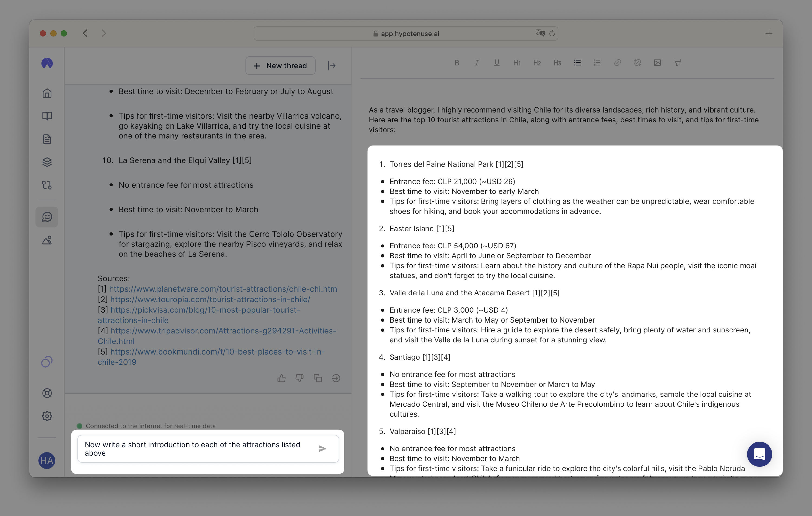Click the insert image icon

click(x=657, y=63)
